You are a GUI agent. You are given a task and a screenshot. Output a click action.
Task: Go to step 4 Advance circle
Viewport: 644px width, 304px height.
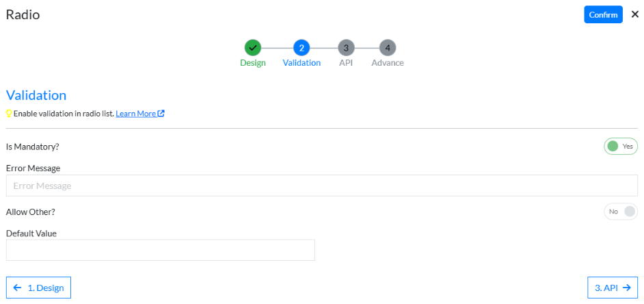pos(388,48)
